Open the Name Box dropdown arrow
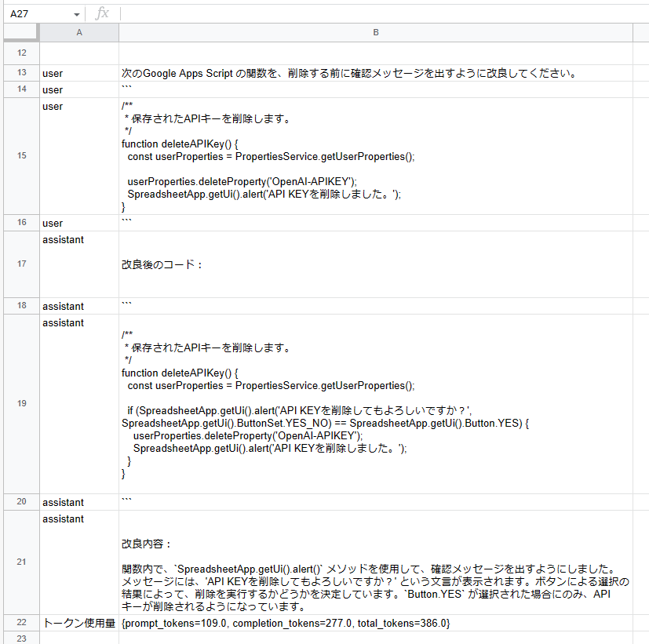Screen dimensions: 649x644 (76, 13)
